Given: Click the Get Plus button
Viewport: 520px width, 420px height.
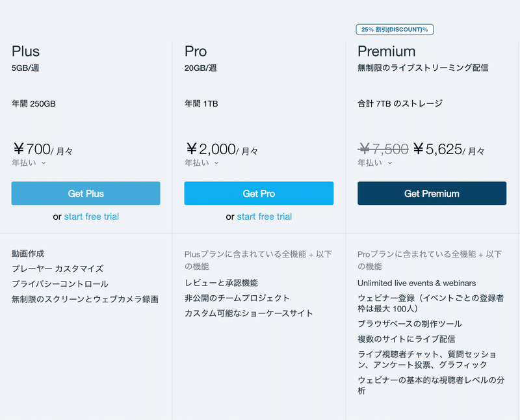Looking at the screenshot, I should 86,193.
